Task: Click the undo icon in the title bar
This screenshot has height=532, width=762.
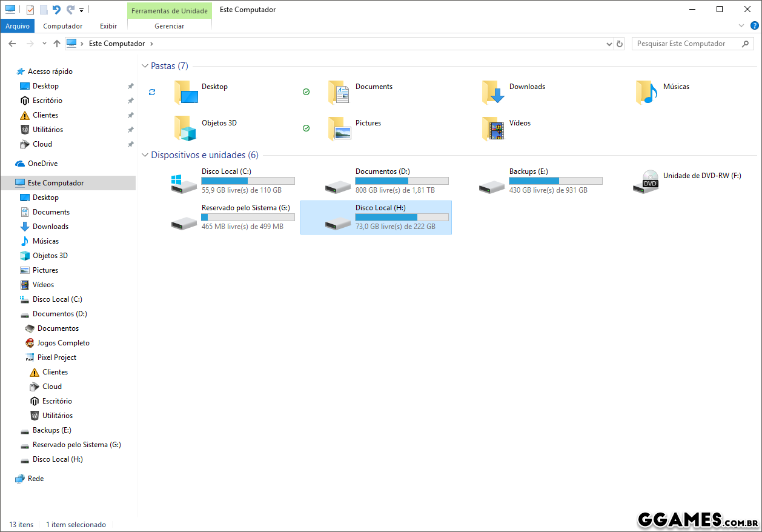Action: coord(56,10)
